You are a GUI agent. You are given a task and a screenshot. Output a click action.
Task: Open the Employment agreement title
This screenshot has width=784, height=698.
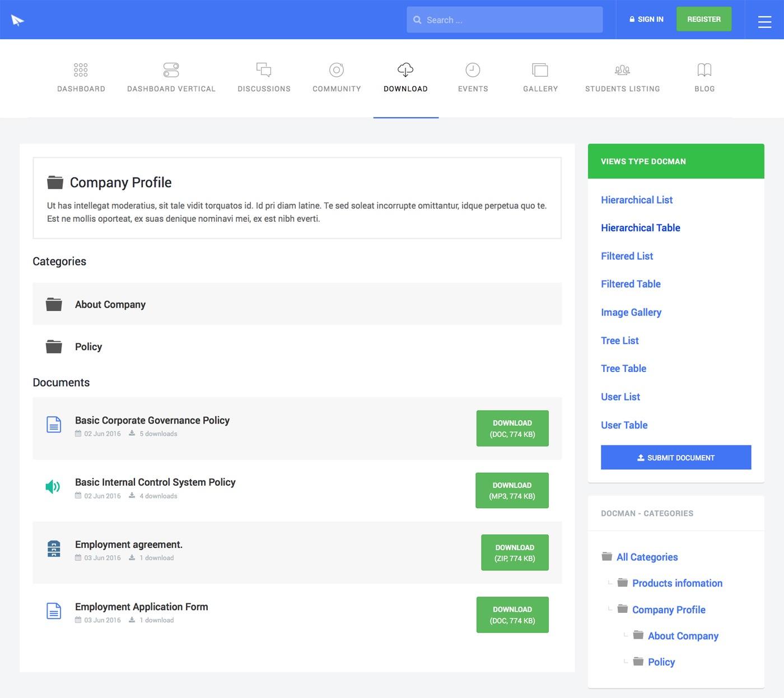pos(129,545)
